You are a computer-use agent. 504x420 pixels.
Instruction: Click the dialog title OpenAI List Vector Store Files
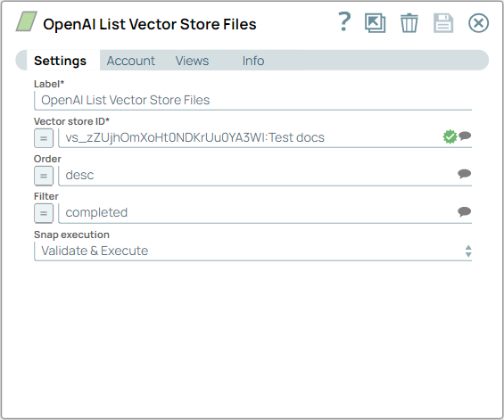click(150, 24)
